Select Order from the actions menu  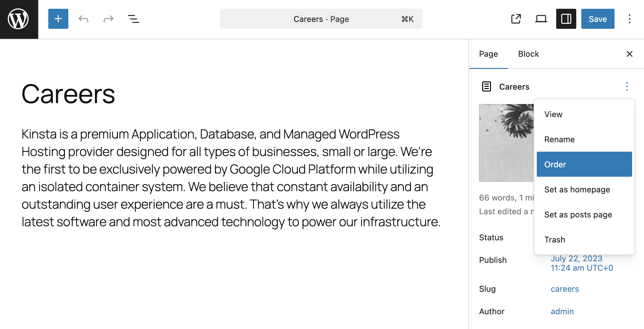pos(584,164)
